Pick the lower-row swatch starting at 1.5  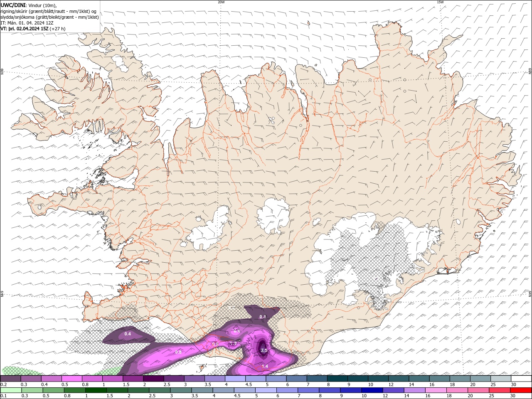coord(117,390)
